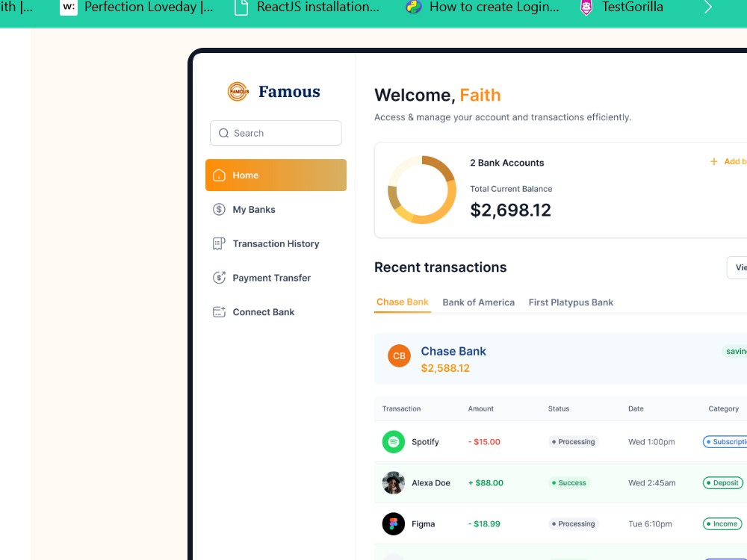
Task: Click the $2,698.12 total balance
Action: [510, 210]
